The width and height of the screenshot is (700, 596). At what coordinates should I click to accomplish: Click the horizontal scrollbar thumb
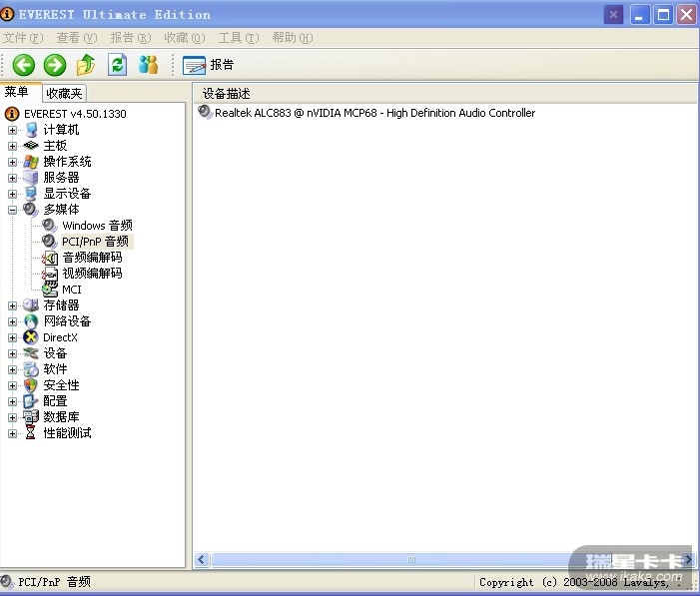click(411, 559)
